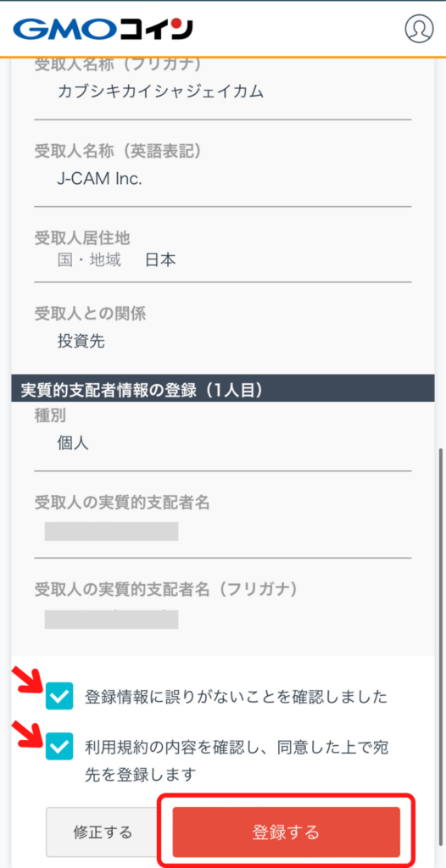The width and height of the screenshot is (446, 868).
Task: Click the 受取人名称（英語表記） field label
Action: click(x=118, y=152)
